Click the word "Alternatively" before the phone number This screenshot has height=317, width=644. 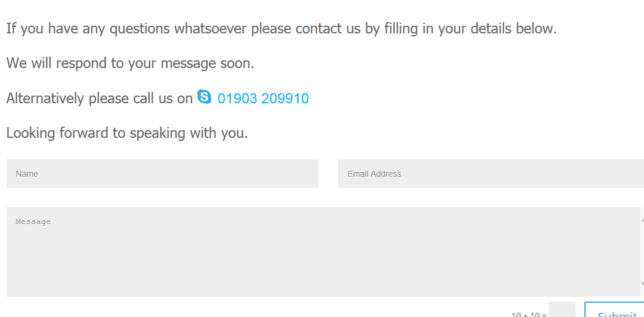45,99
